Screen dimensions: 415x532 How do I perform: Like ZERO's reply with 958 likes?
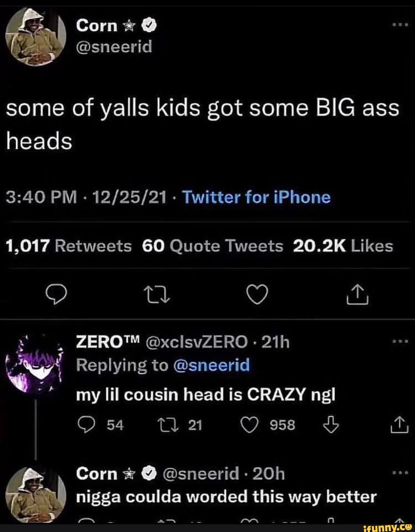[250, 425]
